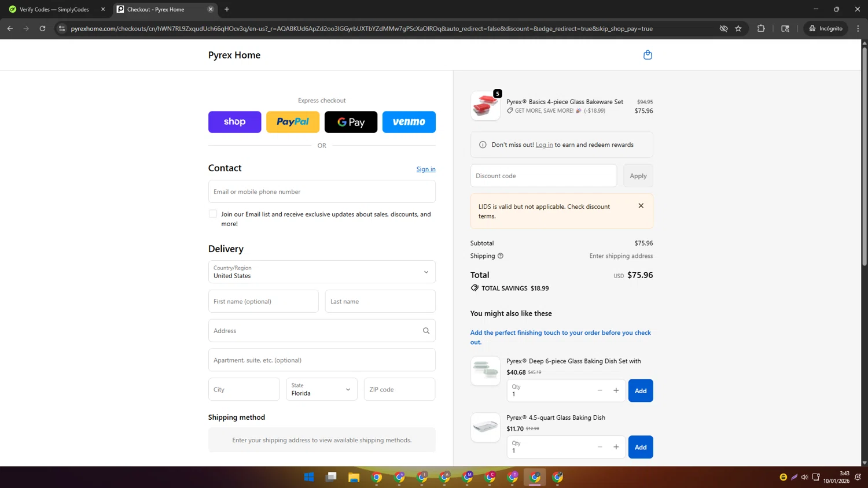Open the Chrome three-dot menu
The height and width of the screenshot is (488, 868).
[x=858, y=28]
